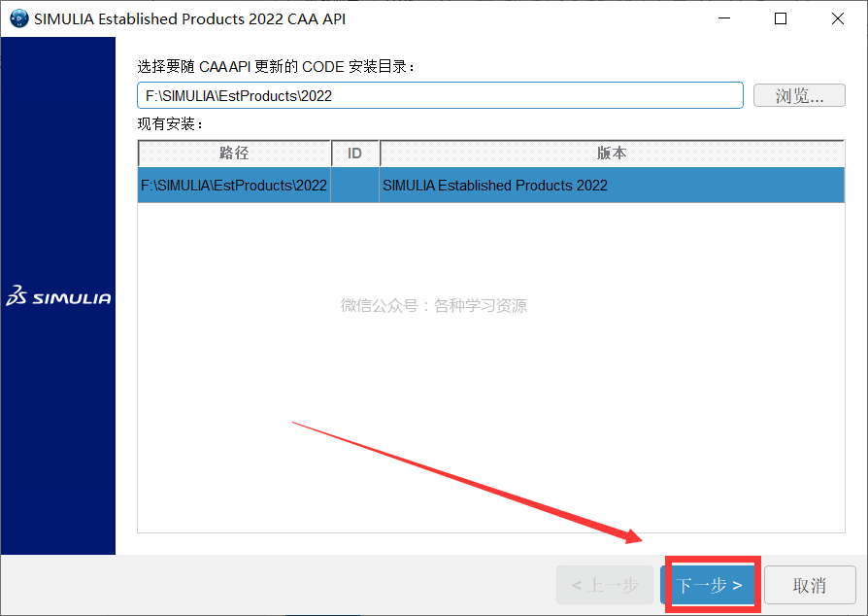868x616 pixels.
Task: Click the 取消 cancel button
Action: coord(810,585)
